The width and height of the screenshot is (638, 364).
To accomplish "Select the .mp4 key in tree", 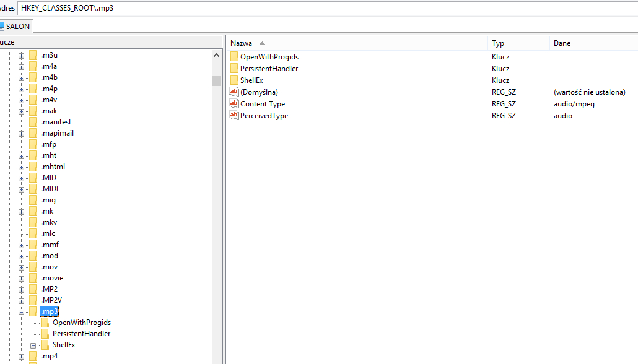I will tap(49, 356).
